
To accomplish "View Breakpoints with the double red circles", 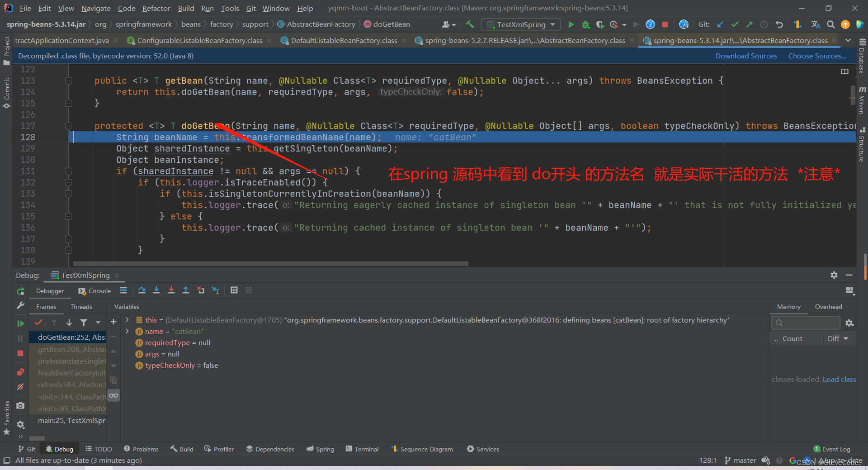I will click(x=20, y=372).
